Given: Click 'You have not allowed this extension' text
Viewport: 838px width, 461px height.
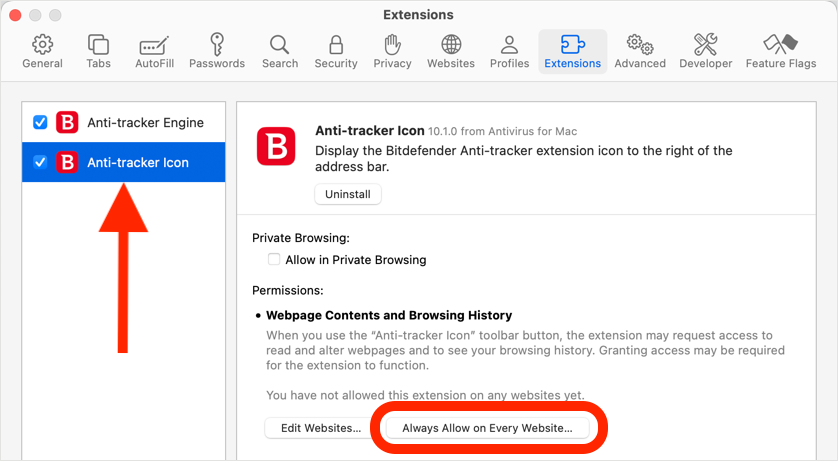Looking at the screenshot, I should coord(425,395).
